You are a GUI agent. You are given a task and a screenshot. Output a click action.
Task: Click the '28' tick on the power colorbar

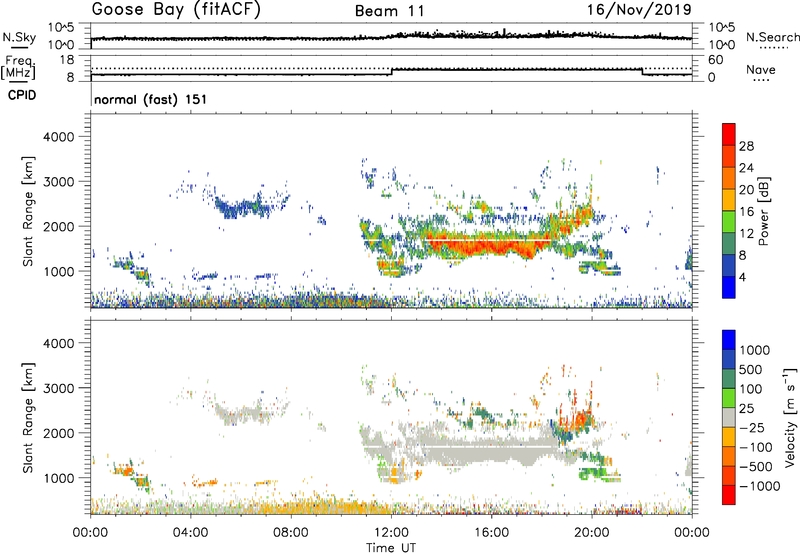point(746,146)
